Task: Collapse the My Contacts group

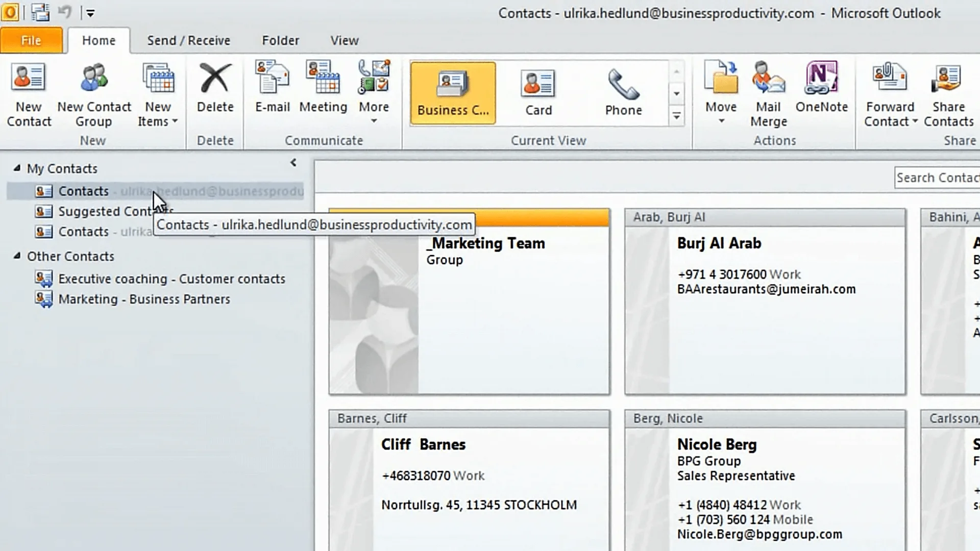Action: pyautogui.click(x=17, y=168)
